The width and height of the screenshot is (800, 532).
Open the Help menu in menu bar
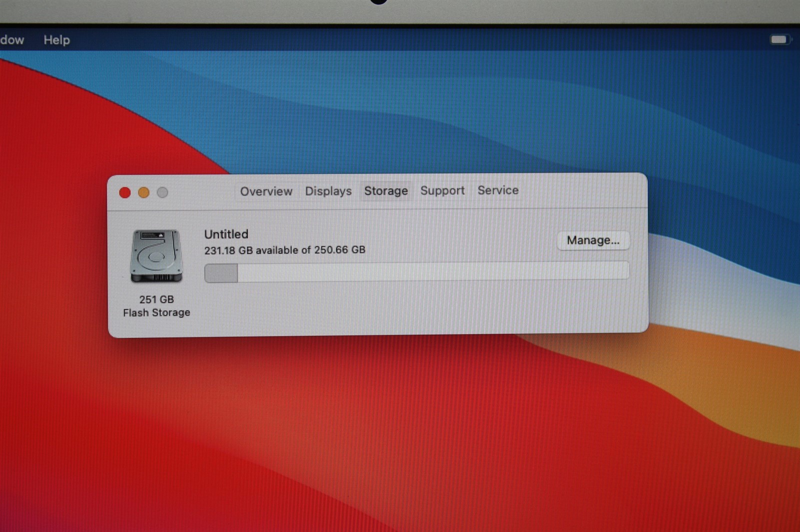coord(57,40)
